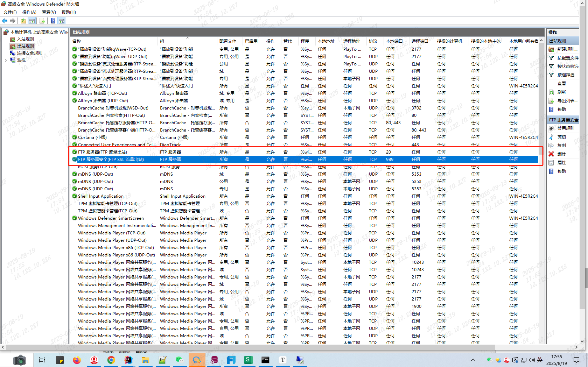Image resolution: width=588 pixels, height=367 pixels.
Task: Select the root 本地计算机 高级安全 node
Action: 39,32
